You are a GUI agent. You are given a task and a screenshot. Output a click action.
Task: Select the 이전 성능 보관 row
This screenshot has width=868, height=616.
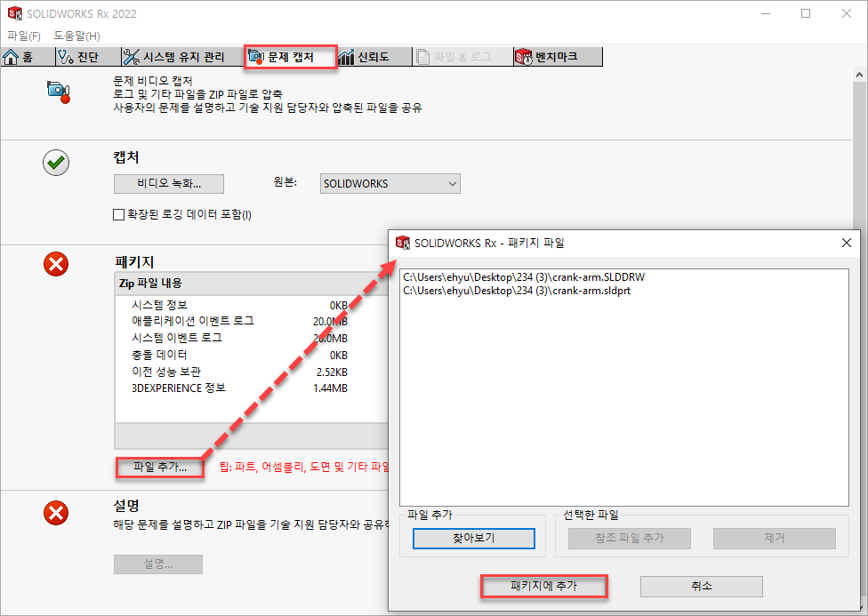pyautogui.click(x=240, y=372)
